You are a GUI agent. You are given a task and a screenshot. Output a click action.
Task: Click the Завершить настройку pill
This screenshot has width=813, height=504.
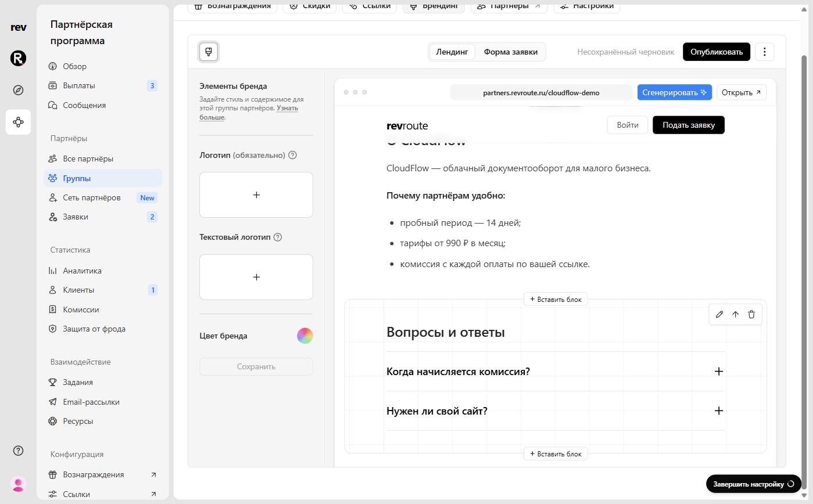point(754,484)
